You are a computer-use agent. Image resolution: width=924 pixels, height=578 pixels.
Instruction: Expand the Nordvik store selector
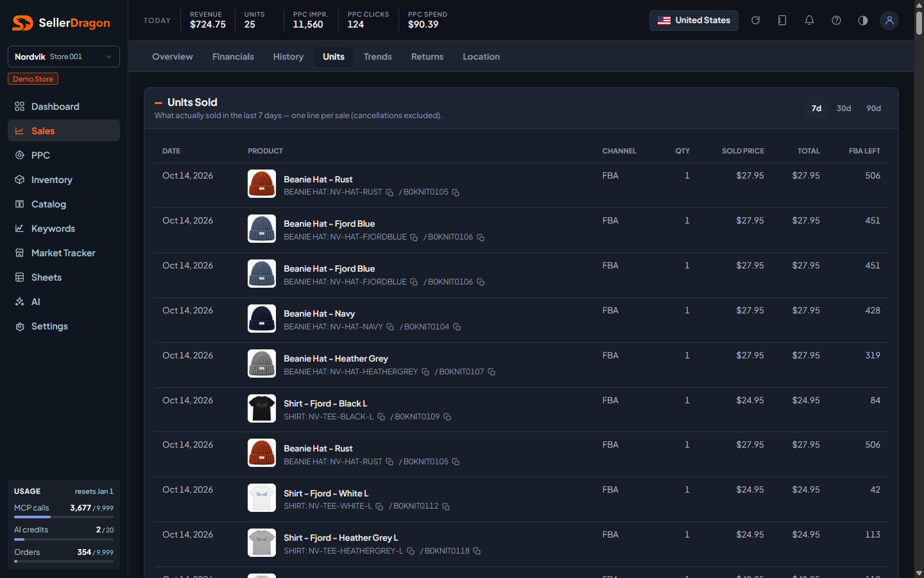64,57
